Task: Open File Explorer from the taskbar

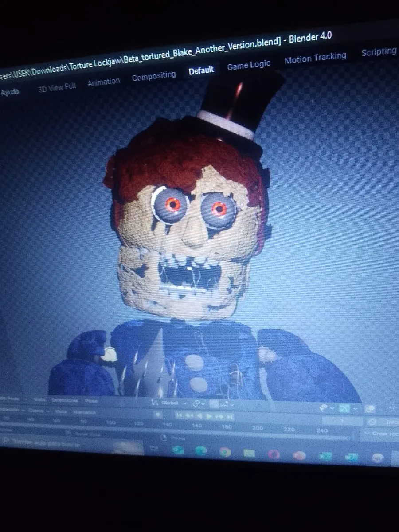Action: pyautogui.click(x=249, y=453)
